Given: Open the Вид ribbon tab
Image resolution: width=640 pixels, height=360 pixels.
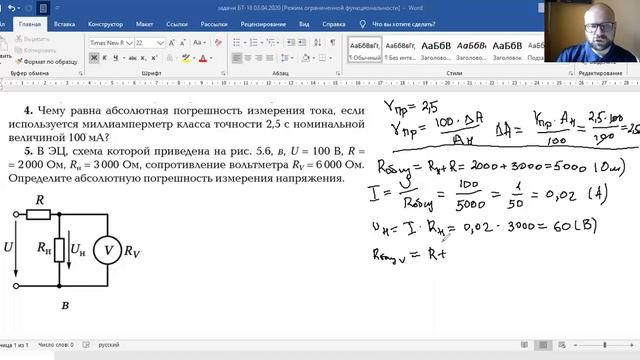Looking at the screenshot, I should pyautogui.click(x=304, y=24).
